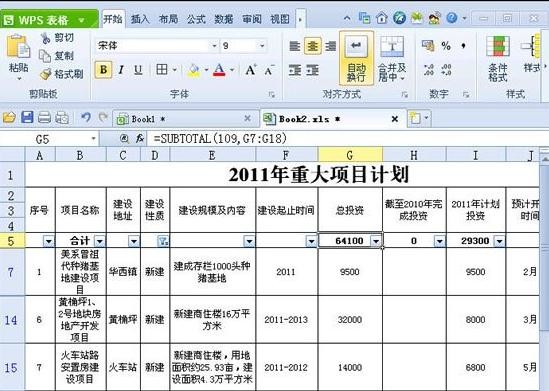Redo the last action
Image resolution: width=549 pixels, height=391 pixels.
[103, 117]
